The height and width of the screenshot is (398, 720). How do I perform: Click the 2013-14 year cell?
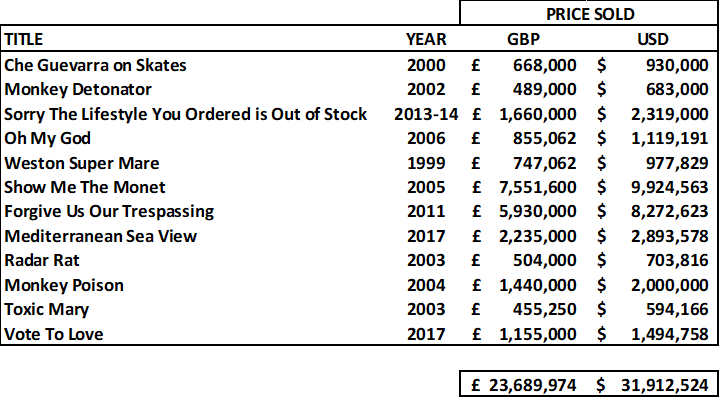click(x=426, y=114)
